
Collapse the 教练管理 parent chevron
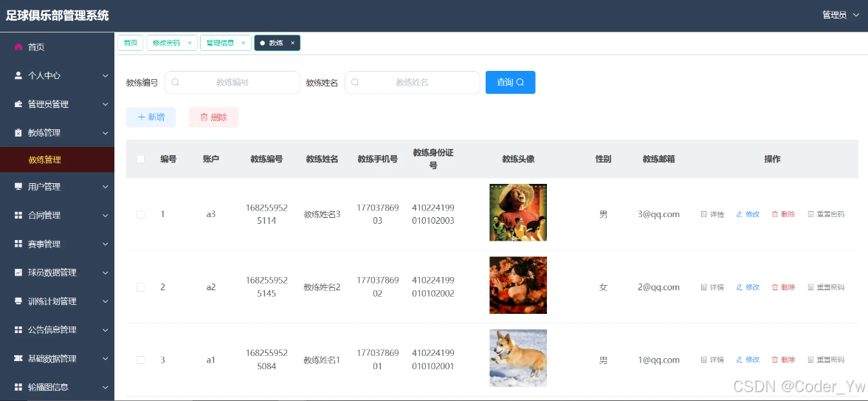(x=105, y=133)
